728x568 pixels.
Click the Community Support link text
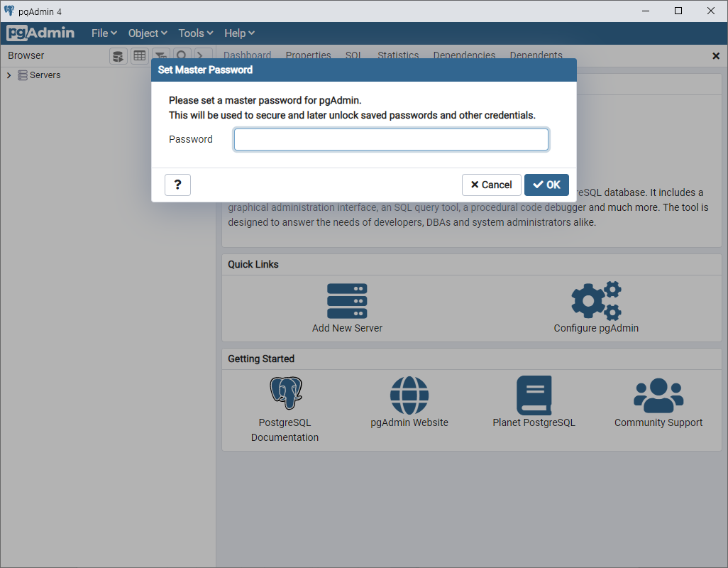point(658,422)
